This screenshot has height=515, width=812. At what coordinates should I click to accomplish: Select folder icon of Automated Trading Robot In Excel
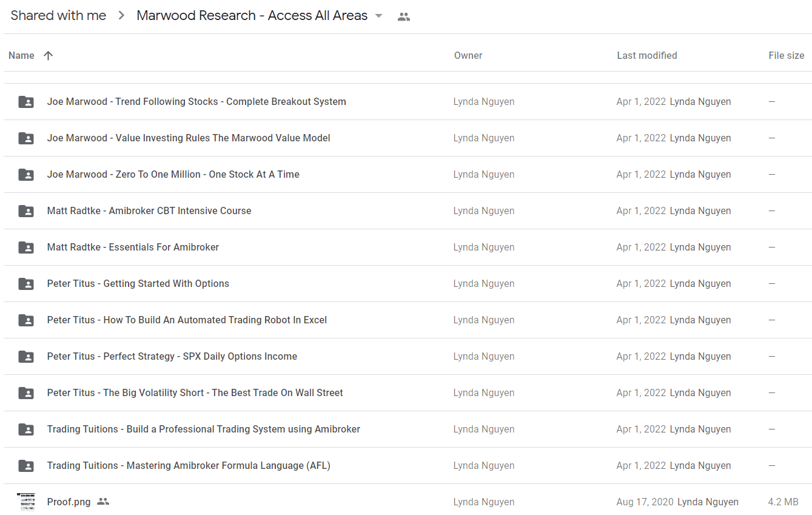[26, 320]
